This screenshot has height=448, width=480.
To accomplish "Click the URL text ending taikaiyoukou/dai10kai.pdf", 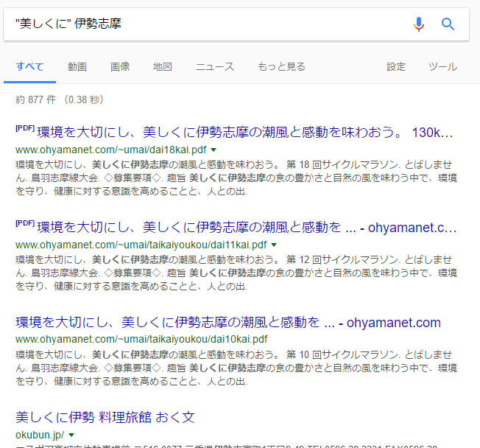I will [x=141, y=339].
